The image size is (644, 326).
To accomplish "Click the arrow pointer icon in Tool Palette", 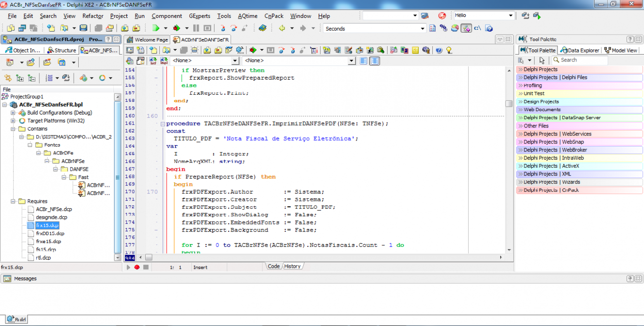I will [x=542, y=60].
